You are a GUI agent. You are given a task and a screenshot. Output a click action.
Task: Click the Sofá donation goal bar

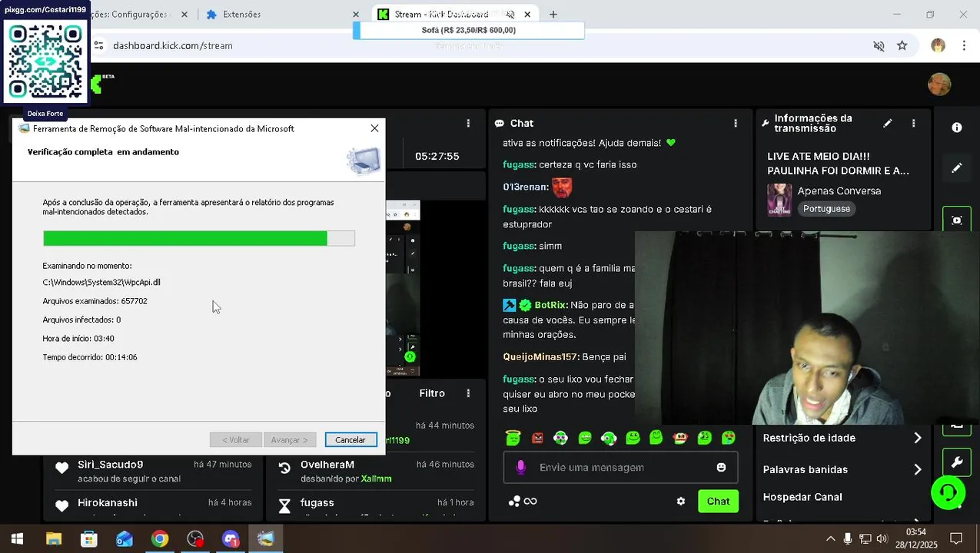point(469,30)
